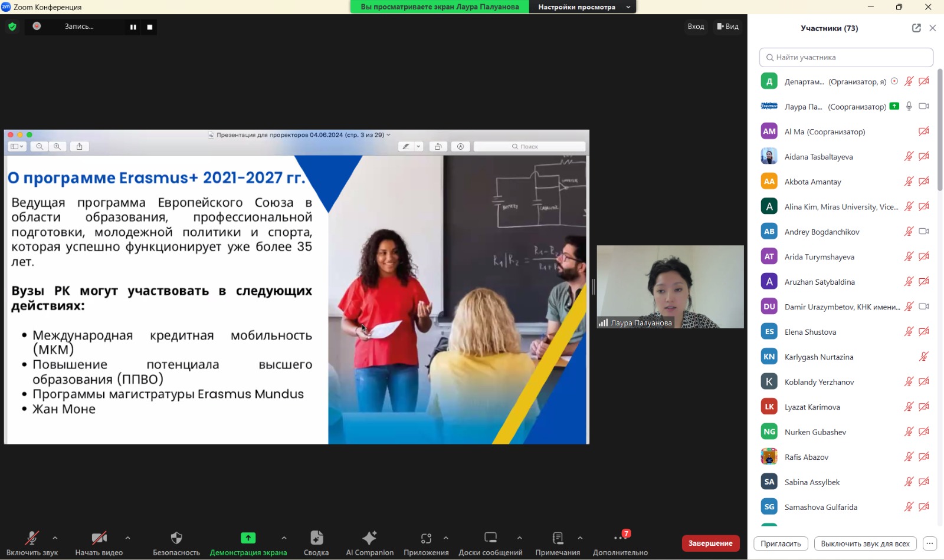Select participant Arida Turymshayeva

(x=845, y=256)
